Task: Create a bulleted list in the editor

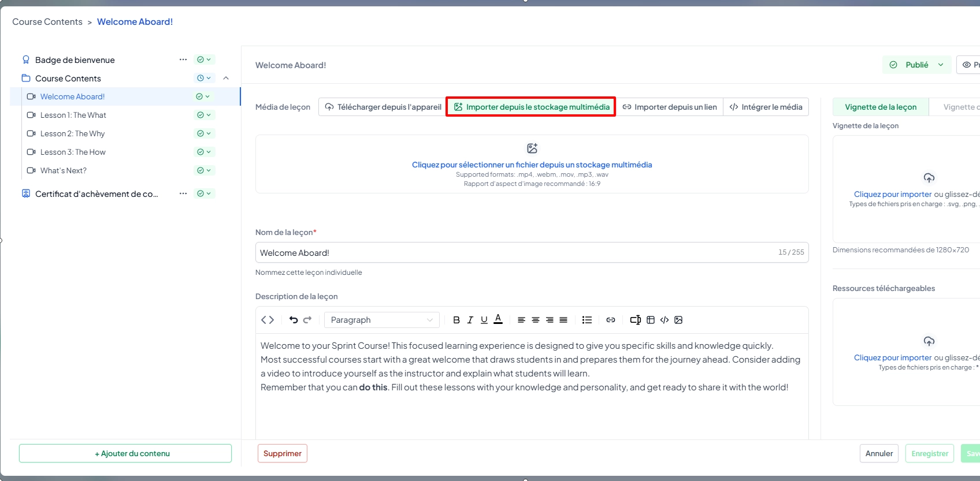Action: click(x=587, y=320)
